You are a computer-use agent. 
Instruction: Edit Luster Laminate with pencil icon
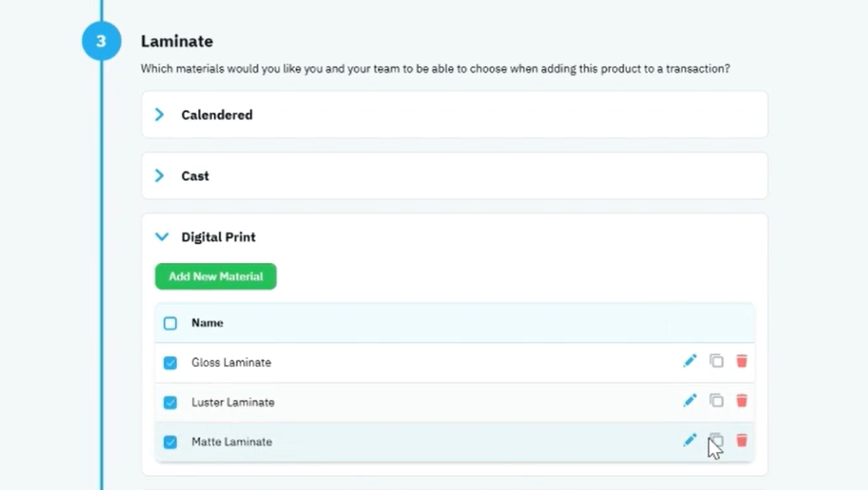690,401
